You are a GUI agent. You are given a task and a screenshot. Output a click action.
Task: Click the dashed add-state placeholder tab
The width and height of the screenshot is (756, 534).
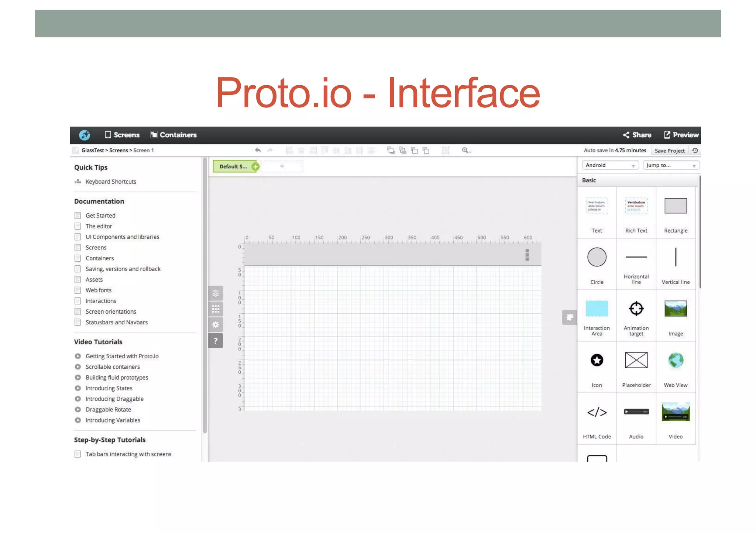(282, 166)
